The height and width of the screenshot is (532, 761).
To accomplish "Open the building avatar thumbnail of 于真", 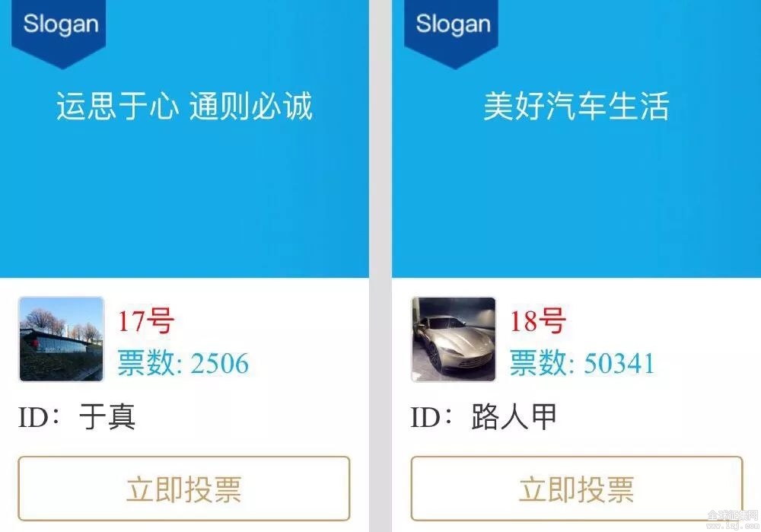I will click(61, 339).
